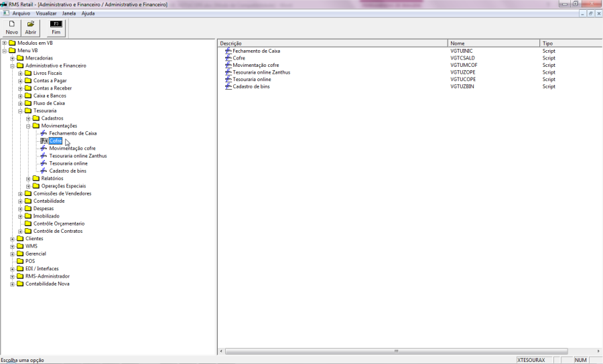Click Cadastro de bins icon in list pane

[228, 86]
